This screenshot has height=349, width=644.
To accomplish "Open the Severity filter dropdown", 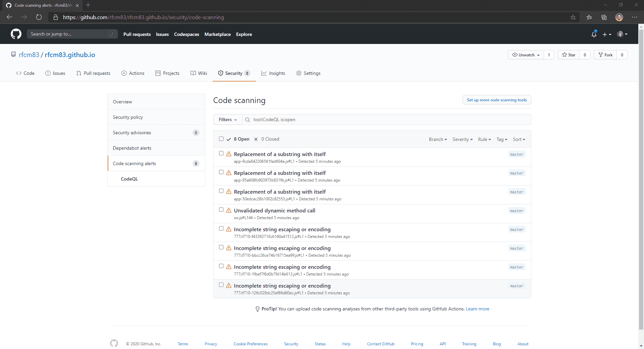I will pos(463,139).
